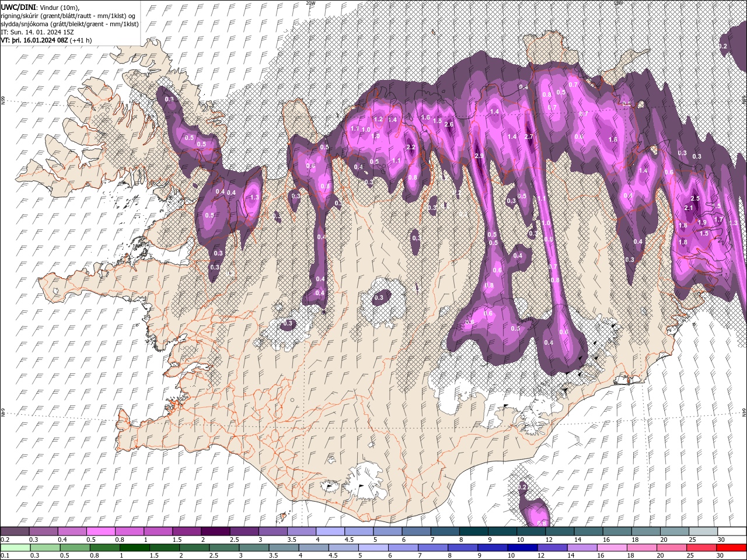The width and height of the screenshot is (747, 560).
Task: Click the 1.9 precipitation value on map
Action: pyautogui.click(x=702, y=222)
